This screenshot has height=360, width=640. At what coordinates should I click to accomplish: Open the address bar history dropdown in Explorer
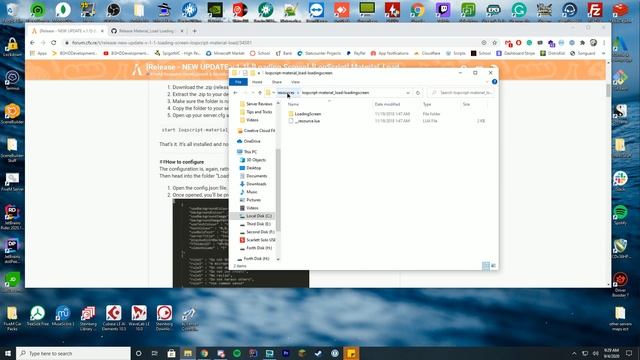(408, 93)
